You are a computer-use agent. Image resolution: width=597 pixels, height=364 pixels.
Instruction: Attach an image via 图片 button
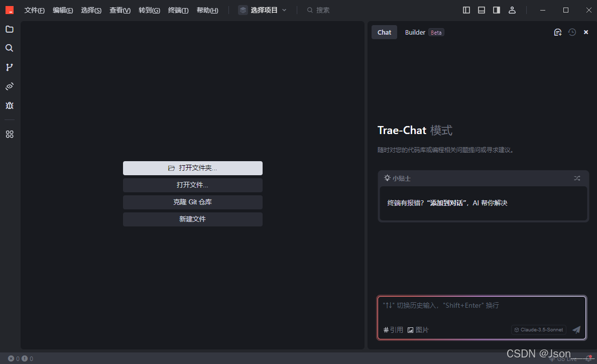click(x=418, y=330)
